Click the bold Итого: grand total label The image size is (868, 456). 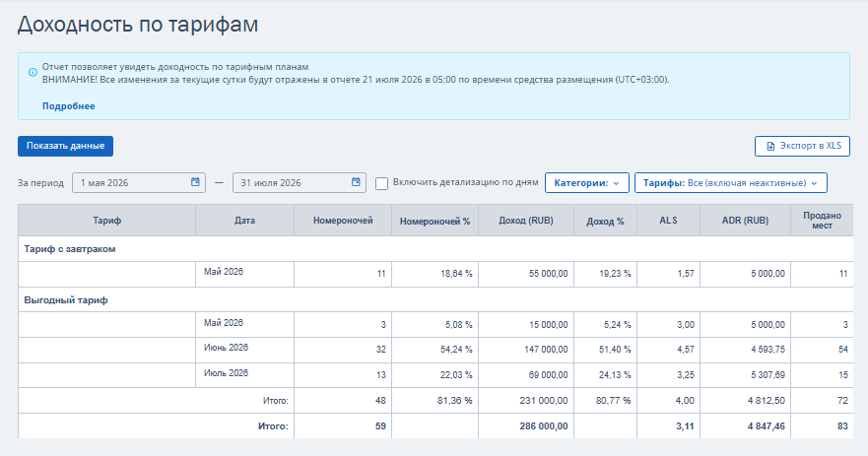(x=273, y=426)
